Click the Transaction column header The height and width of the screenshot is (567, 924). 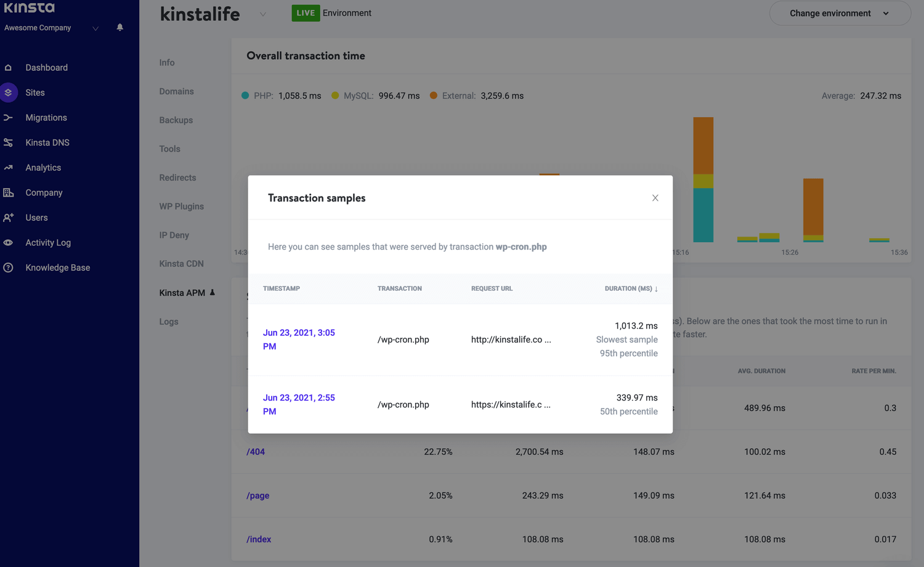[400, 288]
